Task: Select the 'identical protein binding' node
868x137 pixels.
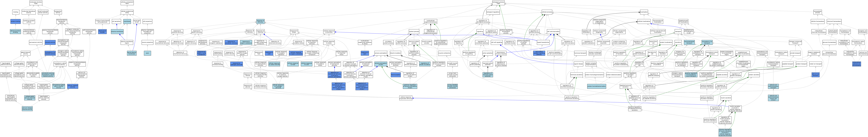Action: [15, 32]
